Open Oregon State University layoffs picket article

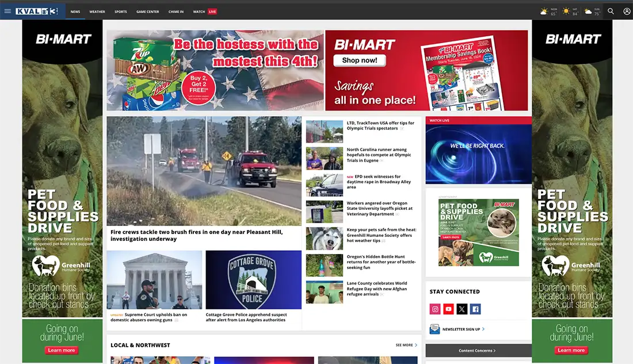[x=379, y=209]
